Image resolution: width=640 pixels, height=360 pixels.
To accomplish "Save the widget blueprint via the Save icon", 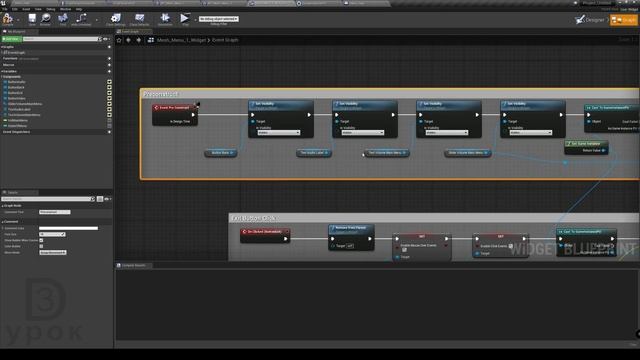I will pyautogui.click(x=32, y=19).
